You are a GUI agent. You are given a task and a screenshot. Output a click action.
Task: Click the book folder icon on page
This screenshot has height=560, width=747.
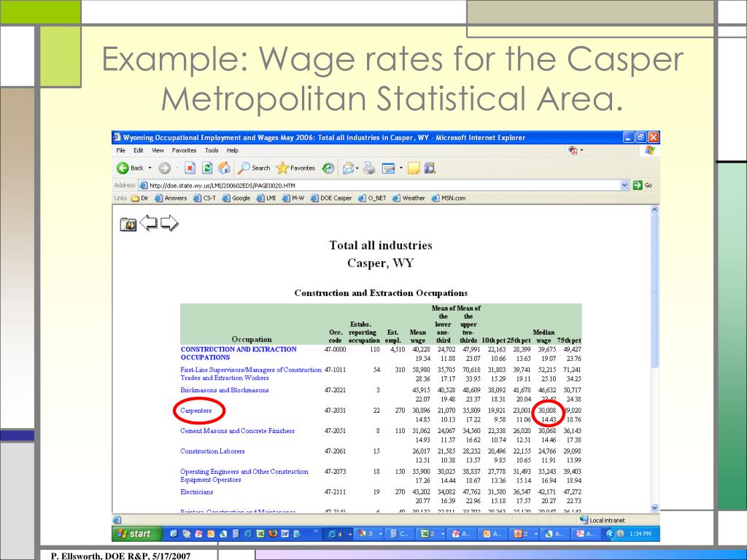pos(128,224)
